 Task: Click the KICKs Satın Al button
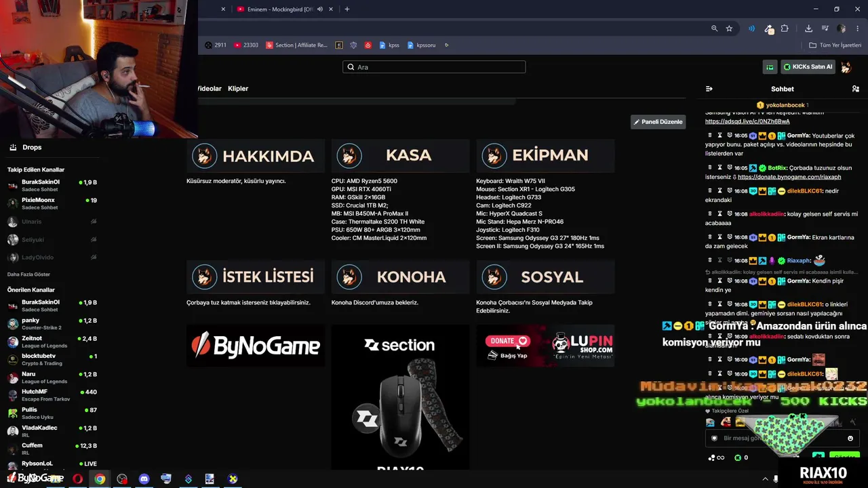point(808,67)
